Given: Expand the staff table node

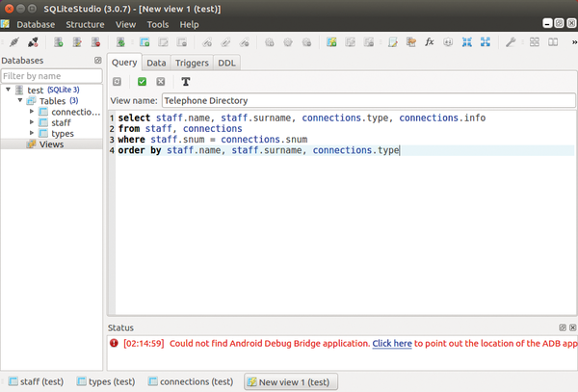Looking at the screenshot, I should pos(31,122).
